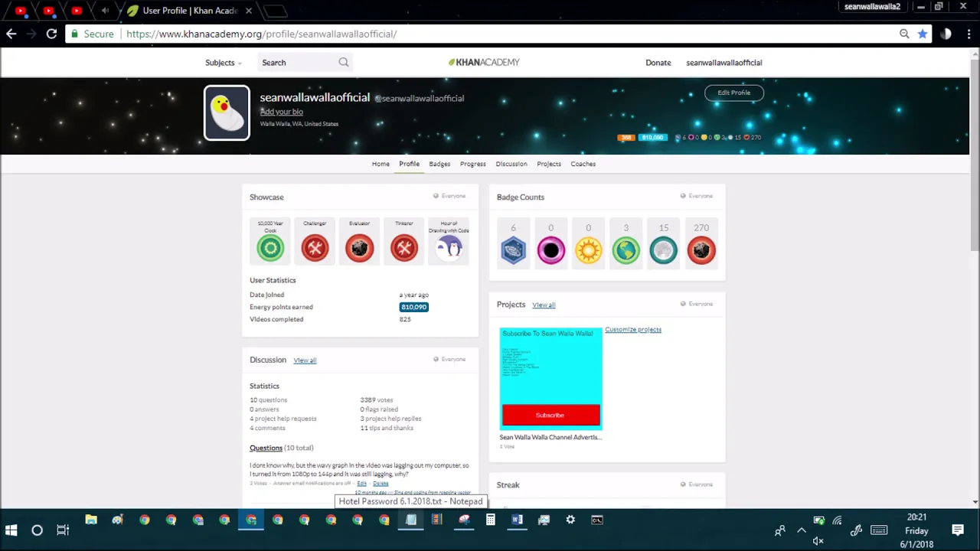Click the Customize projects link
The height and width of the screenshot is (551, 980).
pyautogui.click(x=633, y=329)
